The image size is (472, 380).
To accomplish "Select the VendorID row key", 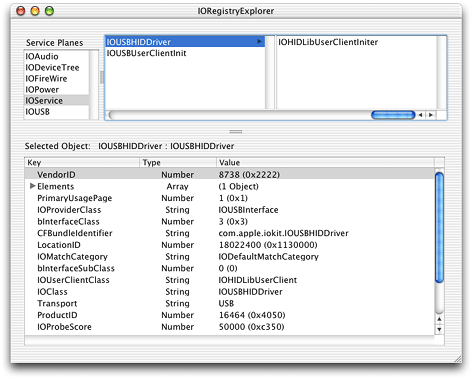I will pyautogui.click(x=56, y=174).
